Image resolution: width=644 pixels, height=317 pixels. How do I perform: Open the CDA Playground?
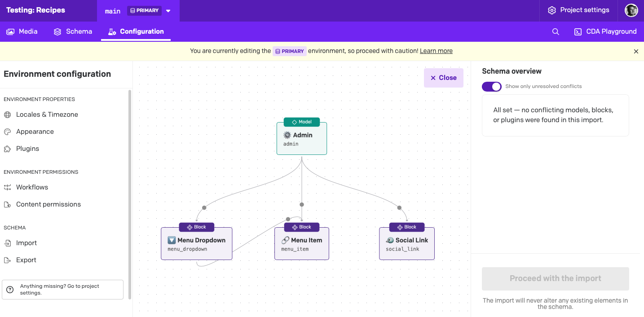[x=605, y=31]
